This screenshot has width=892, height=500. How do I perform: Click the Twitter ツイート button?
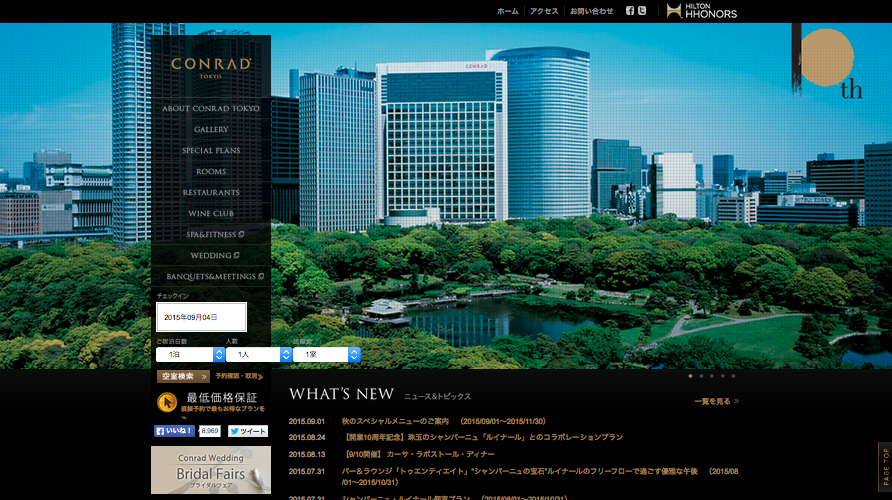[248, 431]
